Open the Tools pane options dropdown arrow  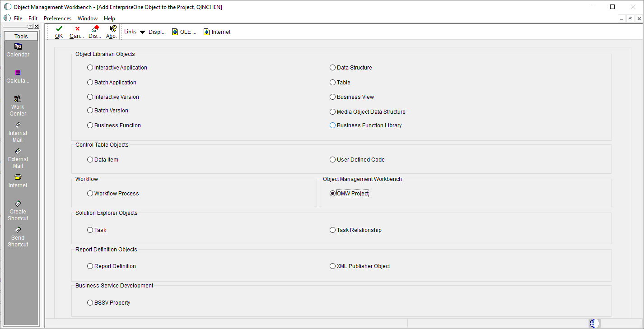point(31,27)
